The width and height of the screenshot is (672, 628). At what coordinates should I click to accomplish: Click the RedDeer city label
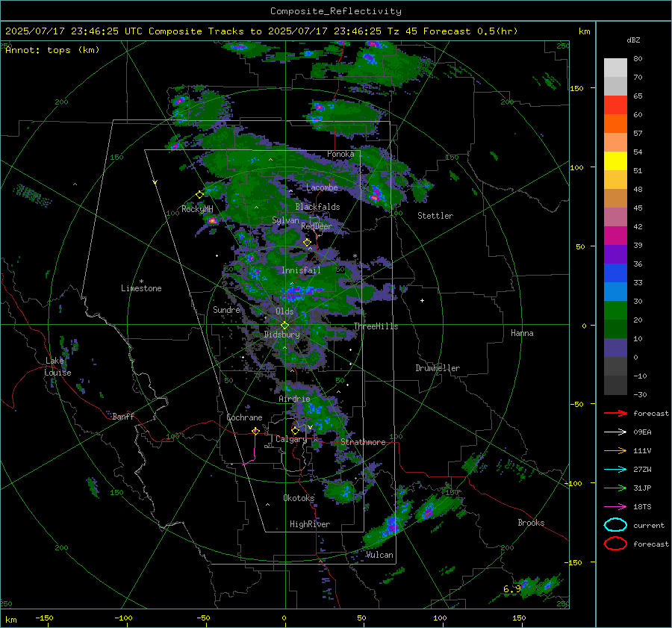click(317, 226)
